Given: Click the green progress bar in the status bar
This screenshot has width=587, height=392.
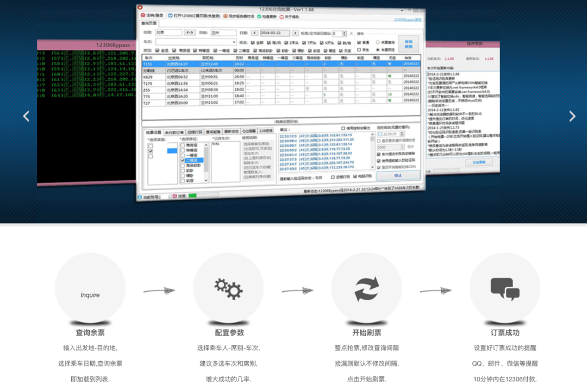Looking at the screenshot, I should (x=192, y=196).
